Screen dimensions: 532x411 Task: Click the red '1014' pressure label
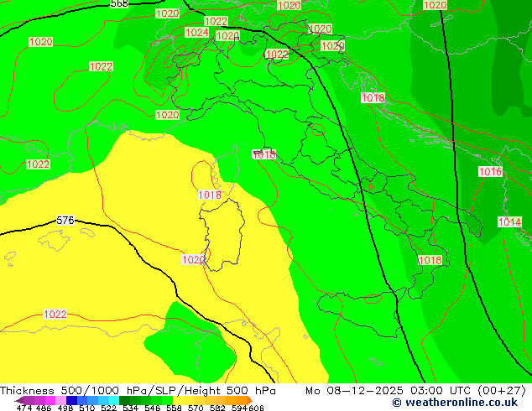[509, 222]
